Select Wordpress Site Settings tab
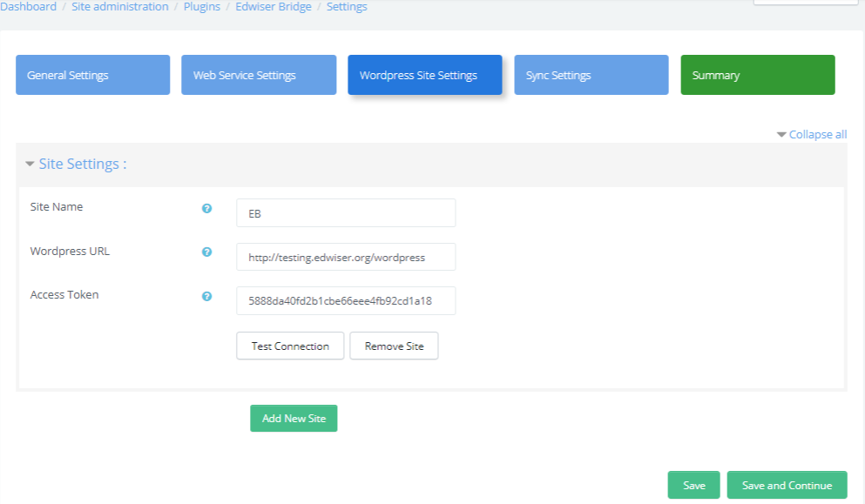This screenshot has width=865, height=504. [425, 75]
